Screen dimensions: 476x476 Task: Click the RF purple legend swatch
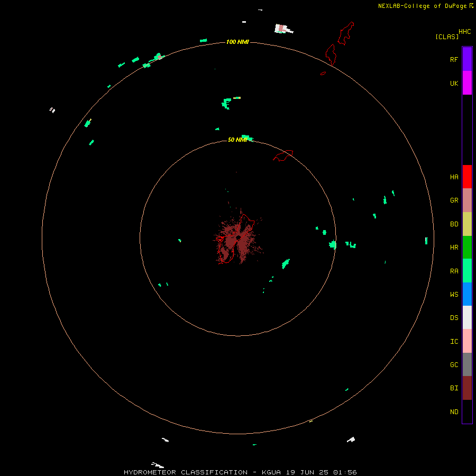coord(467,59)
